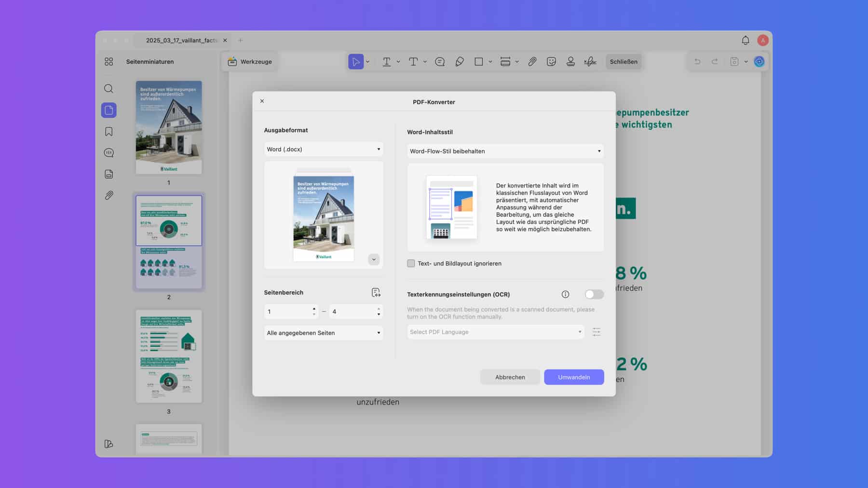This screenshot has width=868, height=488.
Task: Check "Text- und Bildlayout ignorieren"
Action: (411, 263)
